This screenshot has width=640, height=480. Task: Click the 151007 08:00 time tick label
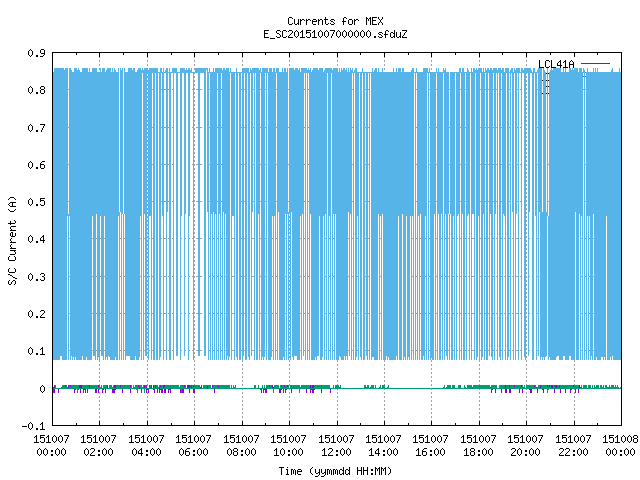pos(241,446)
